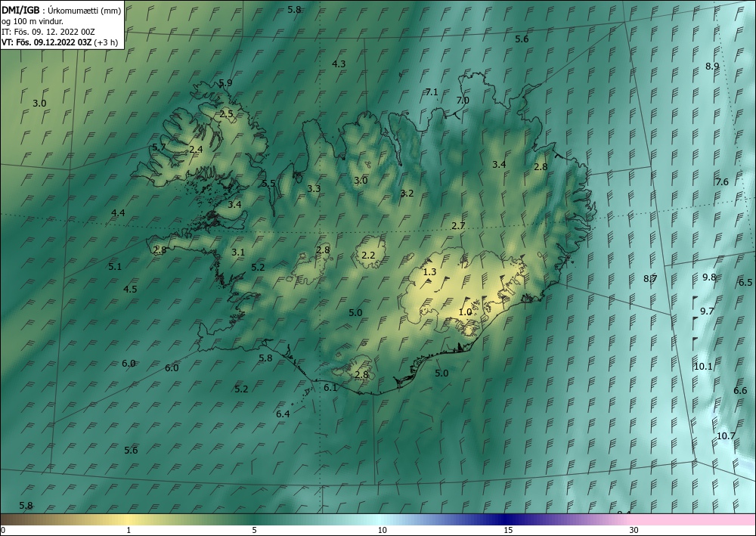
Task: Click the 3.2 value in north Iceland
Action: (x=407, y=194)
